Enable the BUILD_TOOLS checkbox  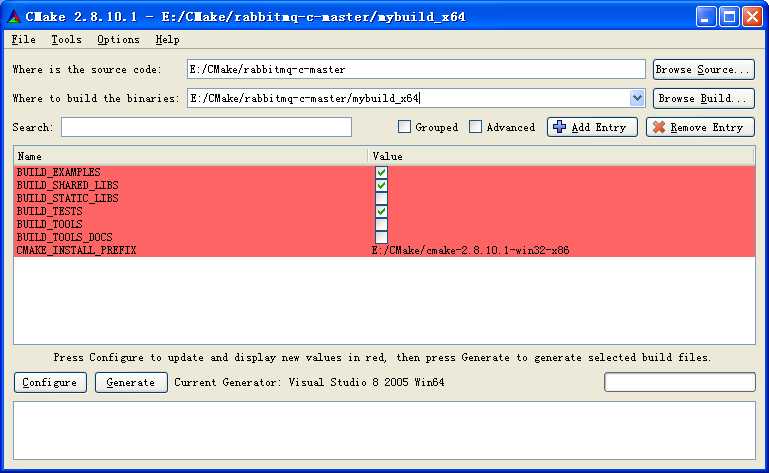pos(381,224)
